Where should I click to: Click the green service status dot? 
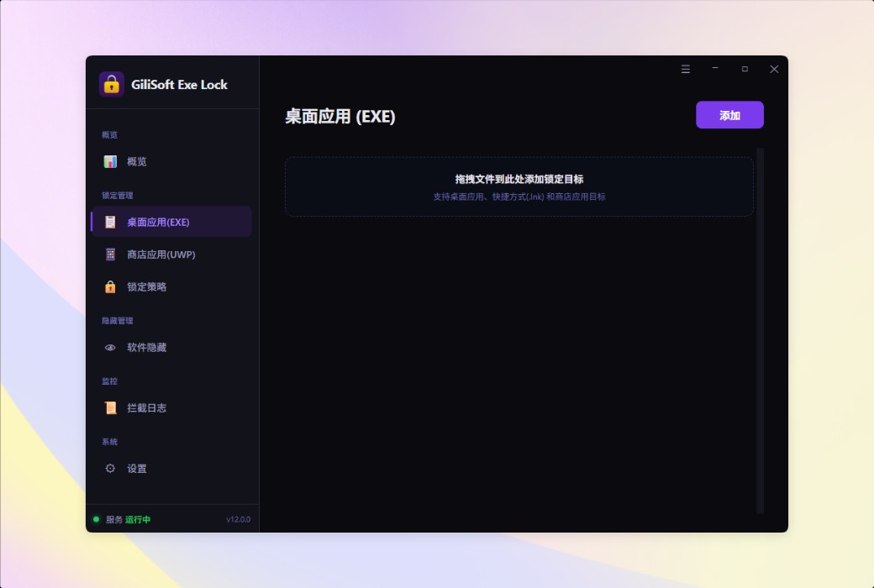(x=96, y=519)
